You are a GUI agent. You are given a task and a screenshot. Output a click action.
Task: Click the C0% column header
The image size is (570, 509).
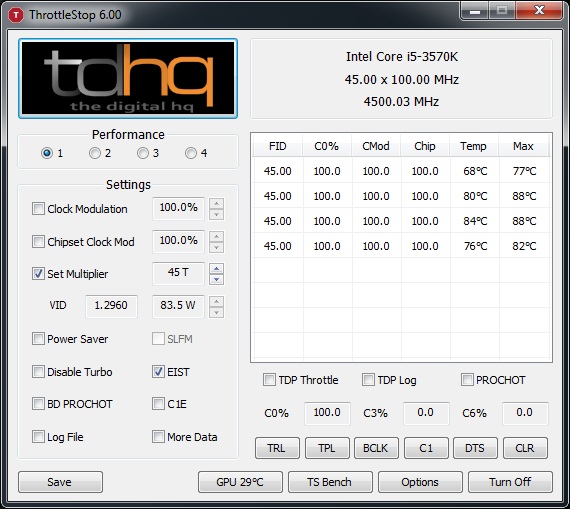pyautogui.click(x=327, y=146)
